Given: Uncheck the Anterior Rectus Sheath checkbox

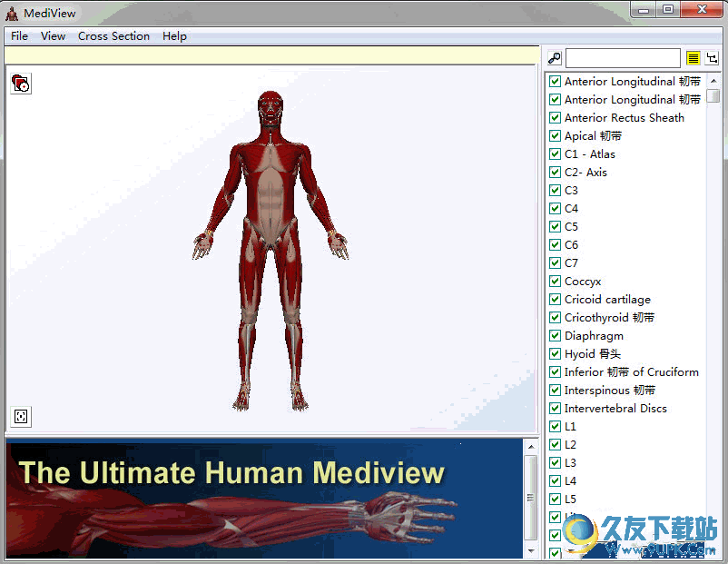Looking at the screenshot, I should [555, 118].
